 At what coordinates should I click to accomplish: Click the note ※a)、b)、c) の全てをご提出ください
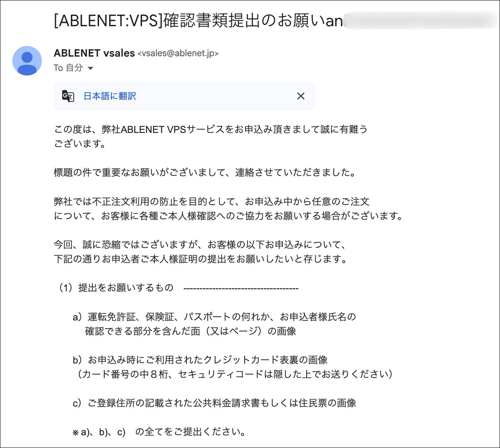click(x=160, y=432)
